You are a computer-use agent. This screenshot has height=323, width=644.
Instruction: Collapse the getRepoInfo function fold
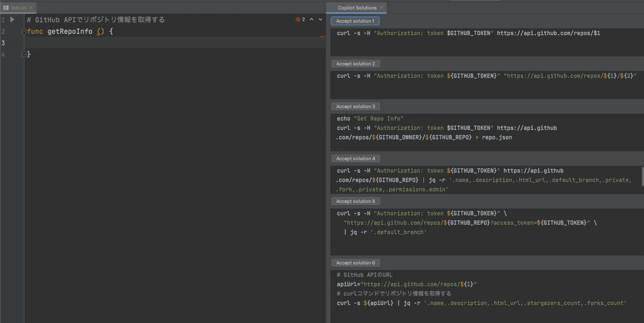[x=24, y=32]
